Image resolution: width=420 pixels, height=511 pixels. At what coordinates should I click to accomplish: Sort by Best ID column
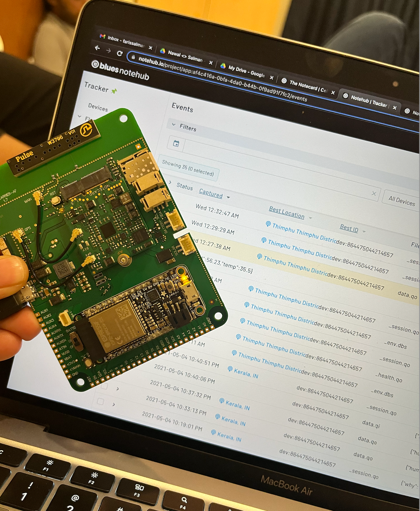[349, 228]
